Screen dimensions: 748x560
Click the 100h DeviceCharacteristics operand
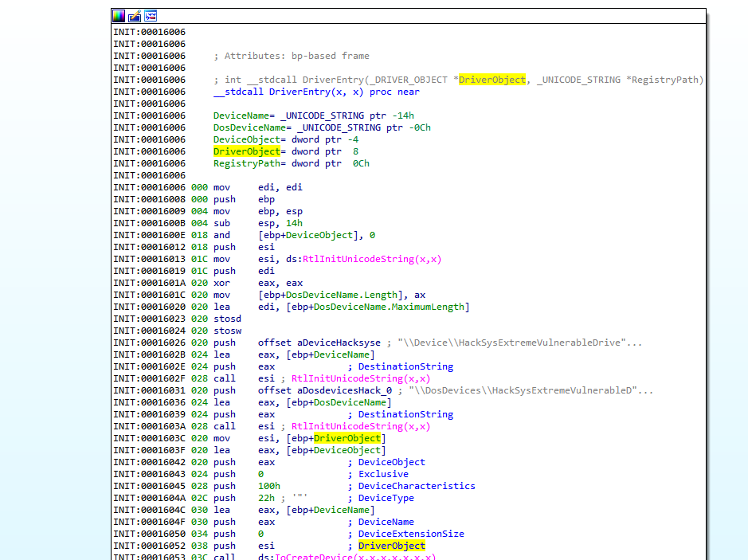(268, 486)
